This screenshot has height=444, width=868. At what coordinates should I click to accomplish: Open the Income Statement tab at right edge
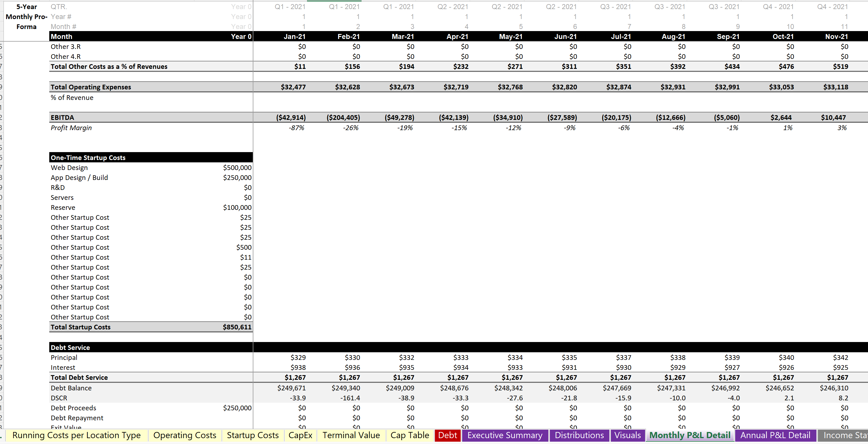843,435
